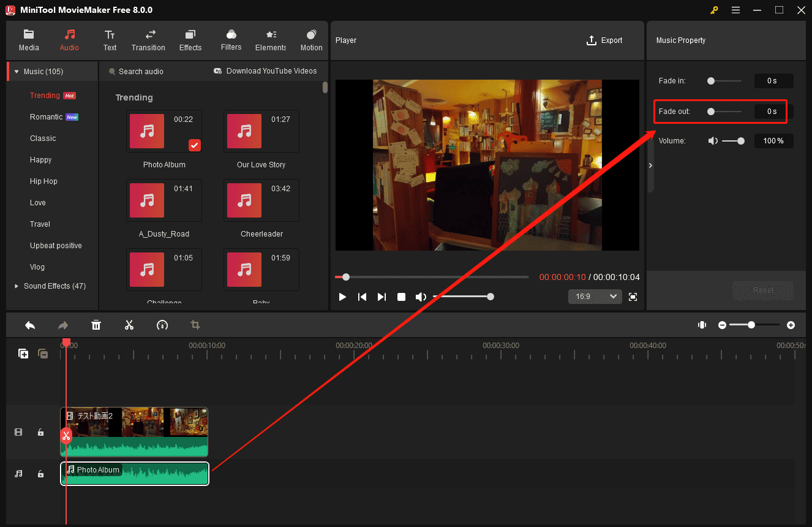This screenshot has width=812, height=527.
Task: Select the Romantic music category
Action: [46, 117]
